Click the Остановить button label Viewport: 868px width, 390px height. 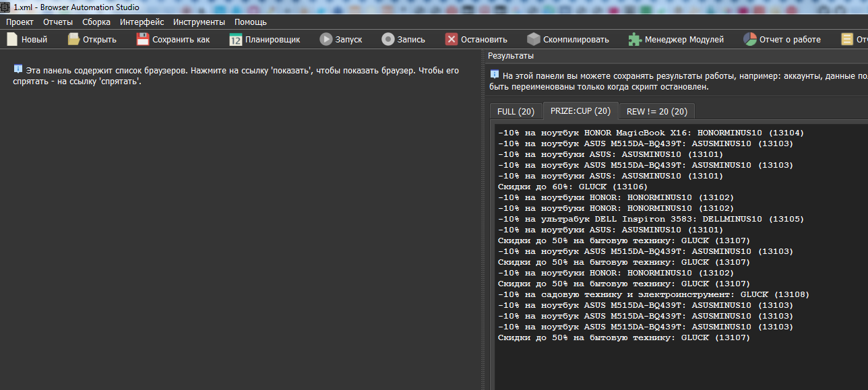click(485, 39)
